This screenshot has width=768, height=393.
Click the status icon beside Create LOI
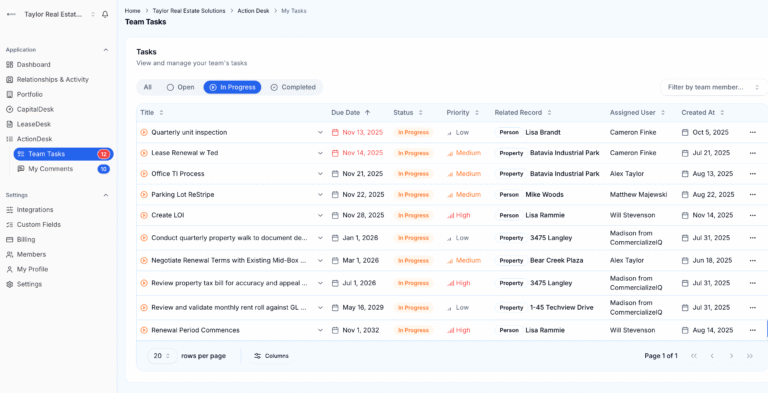point(144,215)
